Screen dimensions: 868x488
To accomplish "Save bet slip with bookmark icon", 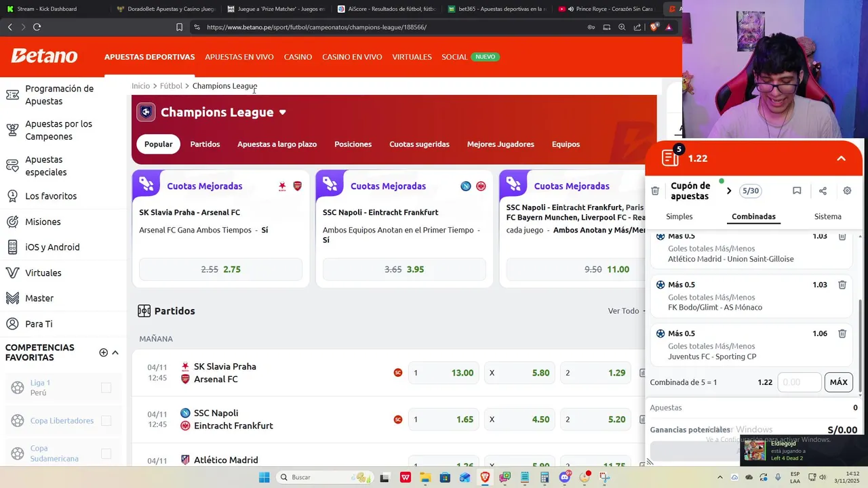I will point(797,191).
